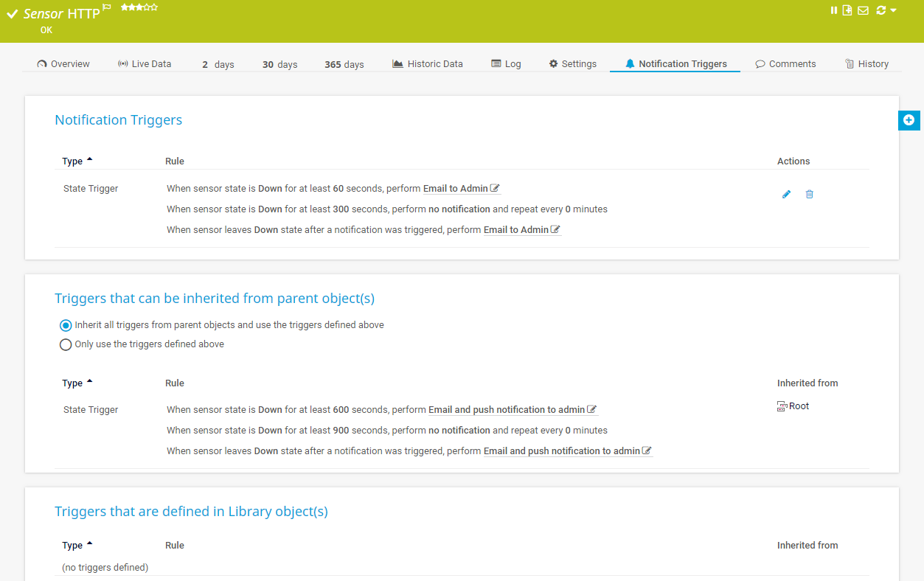Delete the State Trigger with trash icon
924x581 pixels.
point(809,194)
